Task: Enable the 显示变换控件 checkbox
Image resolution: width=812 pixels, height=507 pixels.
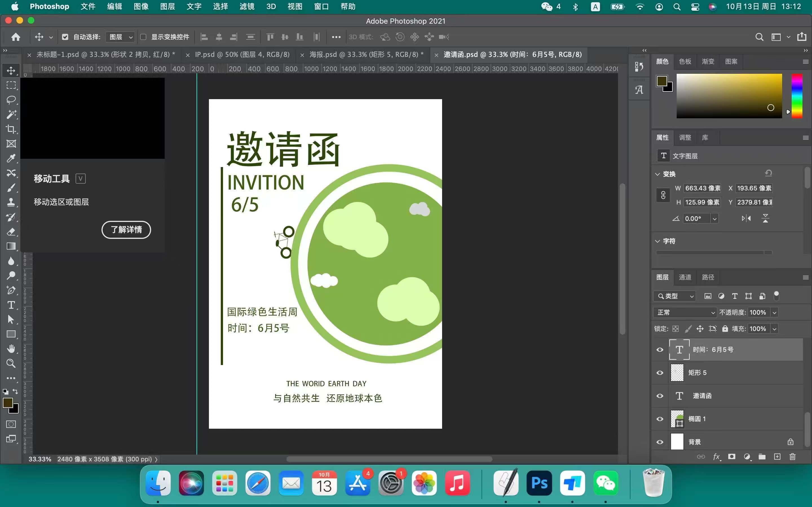Action: tap(143, 37)
